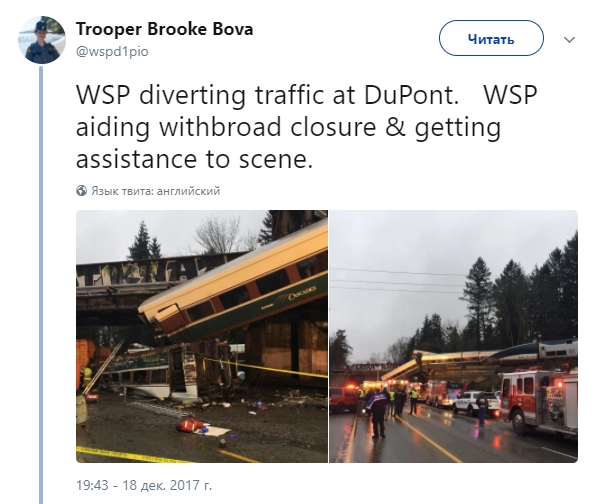Open the left photo of derailed train car

[202, 336]
